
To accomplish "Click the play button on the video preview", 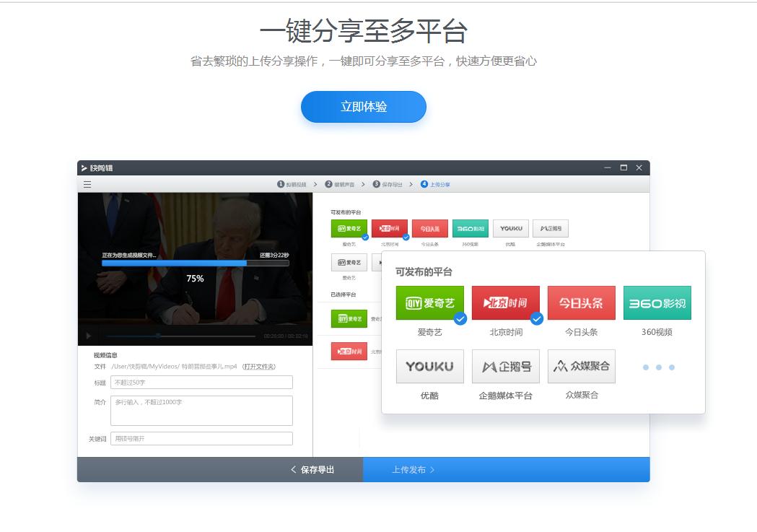I will pos(87,334).
